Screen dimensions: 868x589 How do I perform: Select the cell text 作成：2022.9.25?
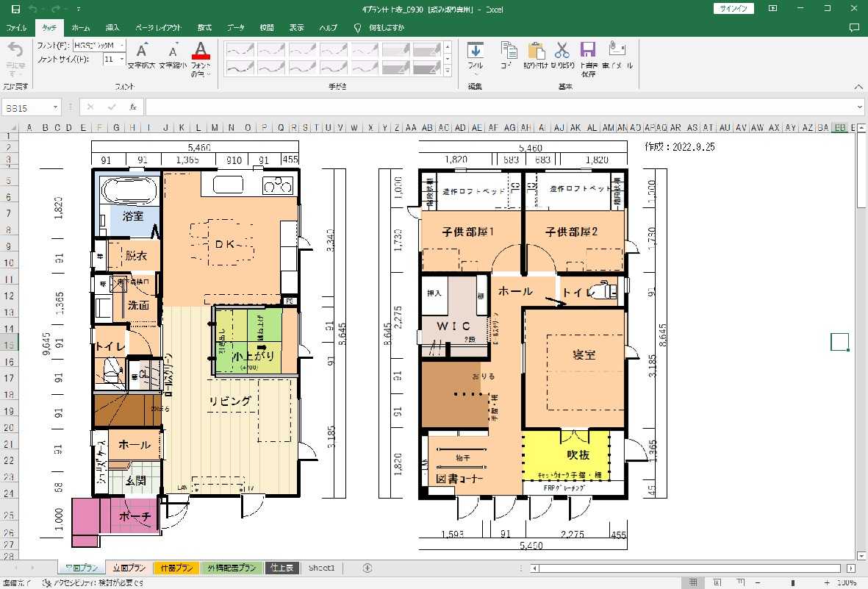tap(679, 147)
